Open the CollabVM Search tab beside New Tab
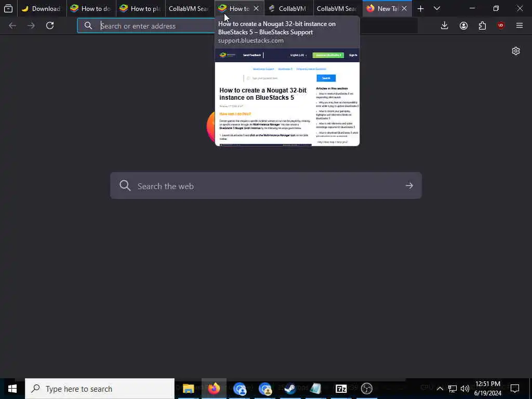 click(338, 8)
